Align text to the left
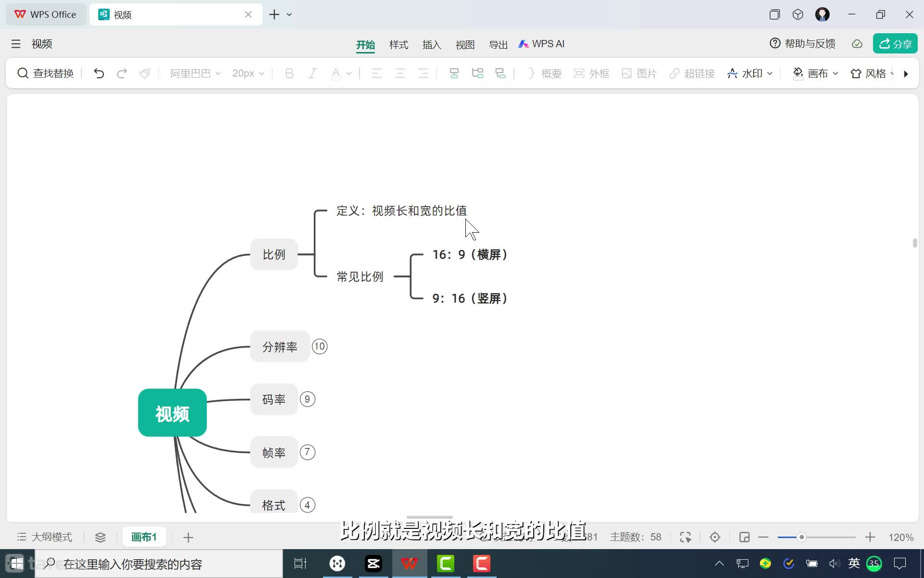 click(377, 73)
